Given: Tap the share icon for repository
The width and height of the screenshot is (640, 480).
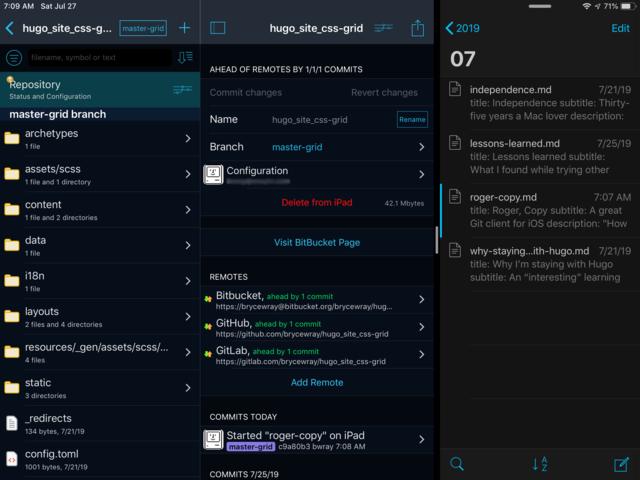Looking at the screenshot, I should [418, 28].
